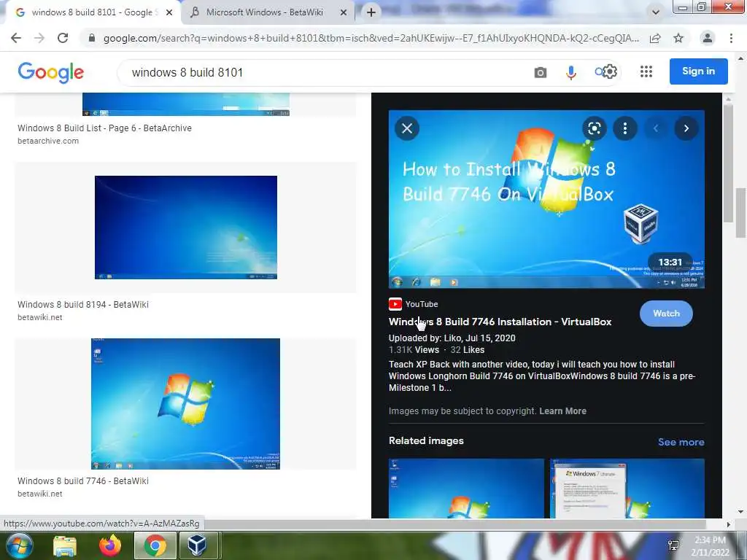
Task: Go back using the browser back arrow
Action: pos(16,38)
